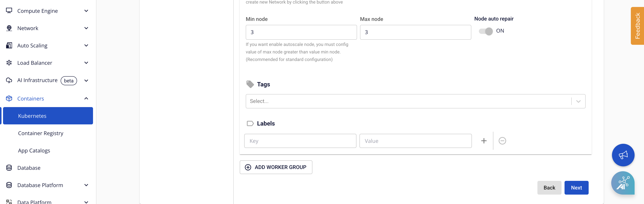The width and height of the screenshot is (644, 204).
Task: Open the App Catalogs menu item
Action: [x=34, y=151]
